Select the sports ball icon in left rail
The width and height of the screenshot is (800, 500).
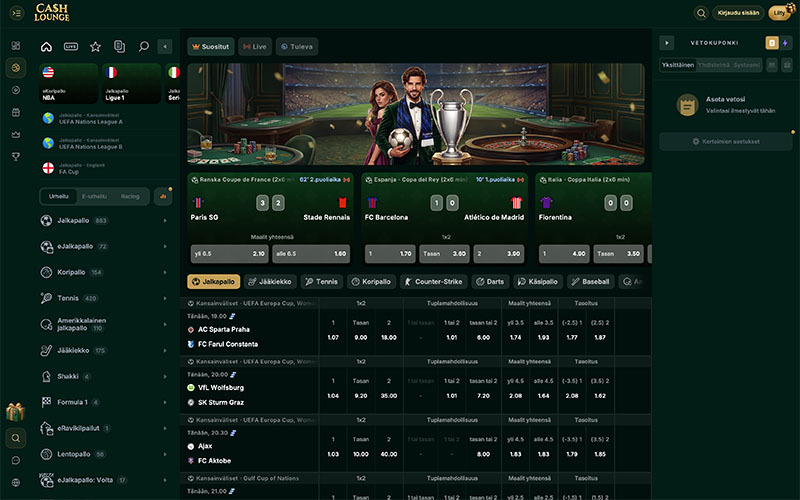click(x=16, y=67)
